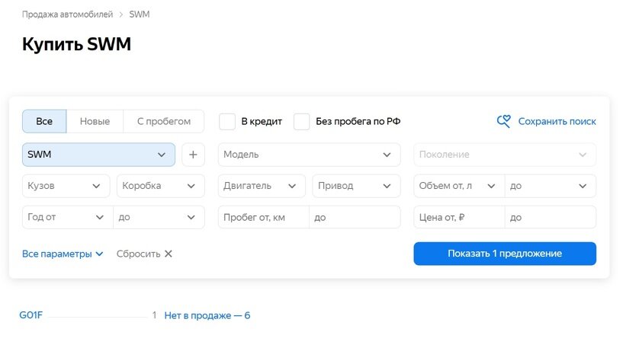The height and width of the screenshot is (364, 623).
Task: Focus the Пробег от, км field
Action: (x=263, y=217)
